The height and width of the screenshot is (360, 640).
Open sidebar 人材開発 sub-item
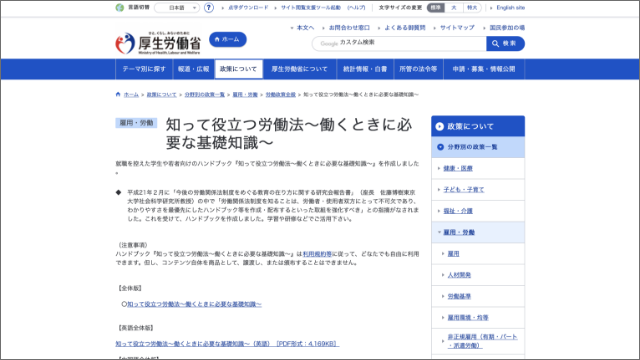pyautogui.click(x=459, y=275)
